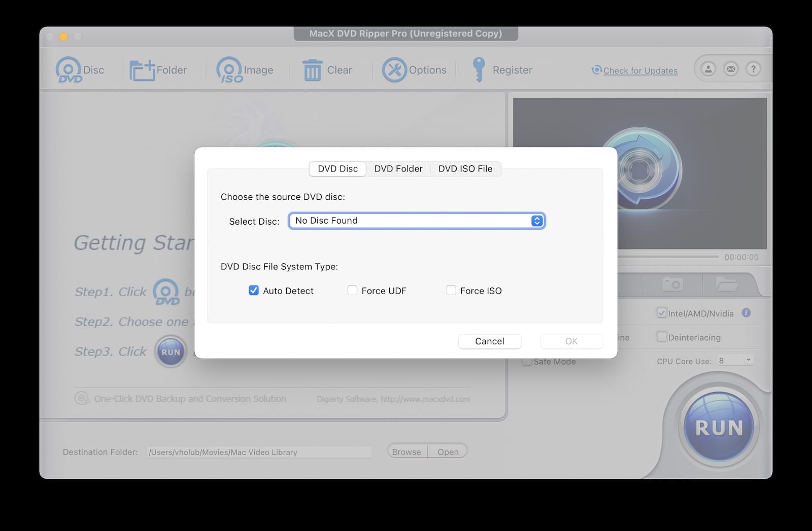Open the CPU Core Use dropdown
Image resolution: width=812 pixels, height=531 pixels.
click(x=734, y=361)
